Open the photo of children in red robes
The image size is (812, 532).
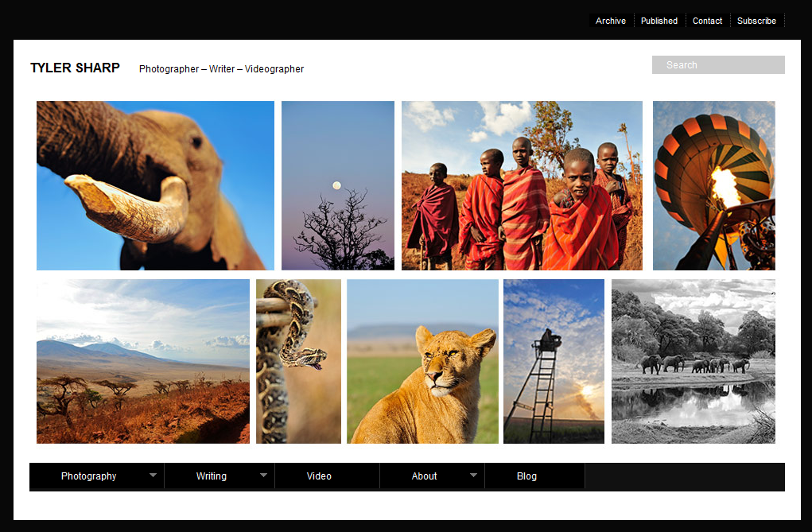pos(522,185)
